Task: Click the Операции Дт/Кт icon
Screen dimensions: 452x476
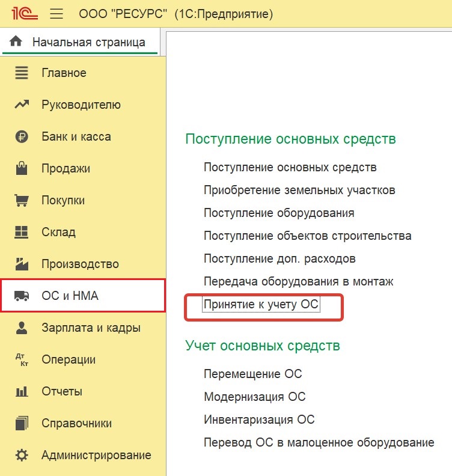Action: 22,360
